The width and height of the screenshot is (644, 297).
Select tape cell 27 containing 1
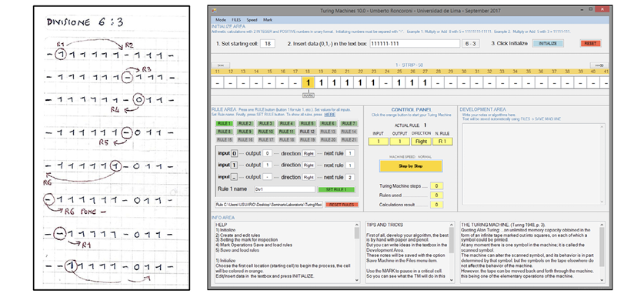click(424, 83)
